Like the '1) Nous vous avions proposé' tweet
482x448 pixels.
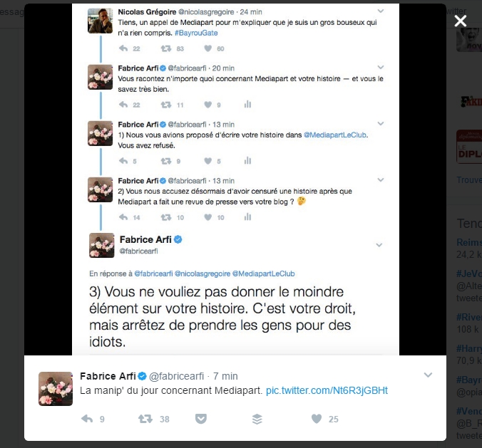click(207, 160)
